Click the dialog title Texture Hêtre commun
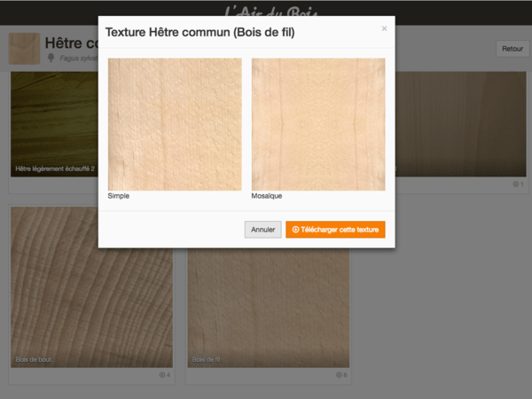The height and width of the screenshot is (399, 532). point(199,33)
